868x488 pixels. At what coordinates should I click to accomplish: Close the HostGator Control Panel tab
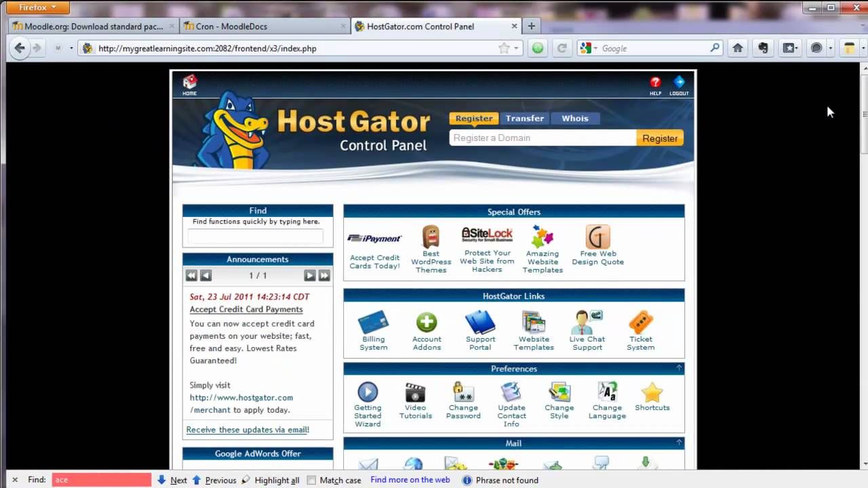click(x=514, y=26)
